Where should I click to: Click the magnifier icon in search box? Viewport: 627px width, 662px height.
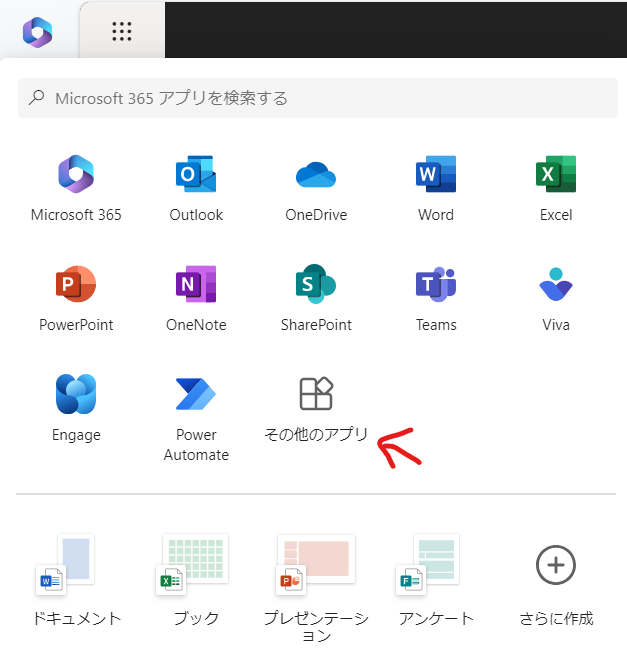(x=37, y=98)
